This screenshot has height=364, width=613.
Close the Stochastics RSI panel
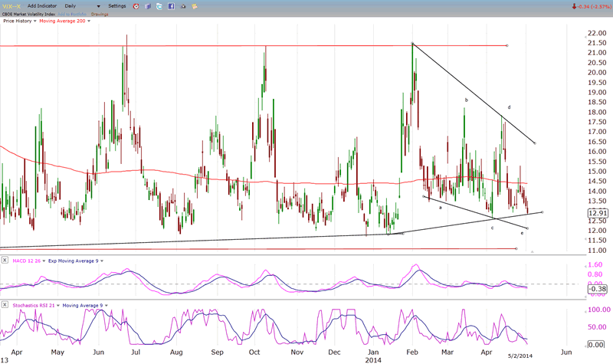click(x=5, y=306)
